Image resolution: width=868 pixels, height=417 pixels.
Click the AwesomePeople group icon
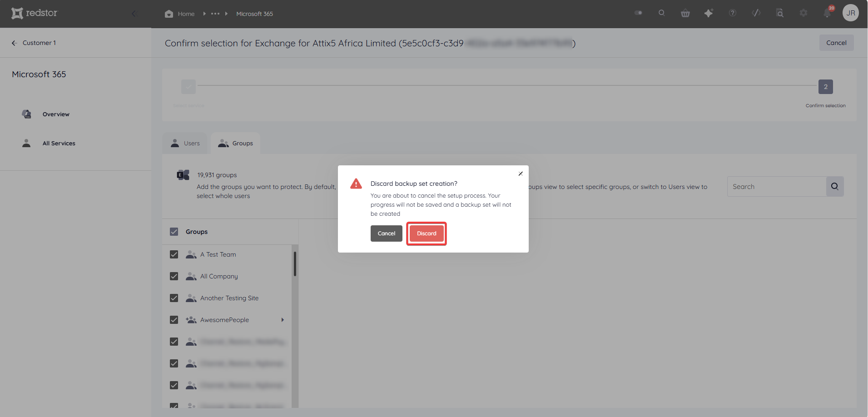point(191,320)
